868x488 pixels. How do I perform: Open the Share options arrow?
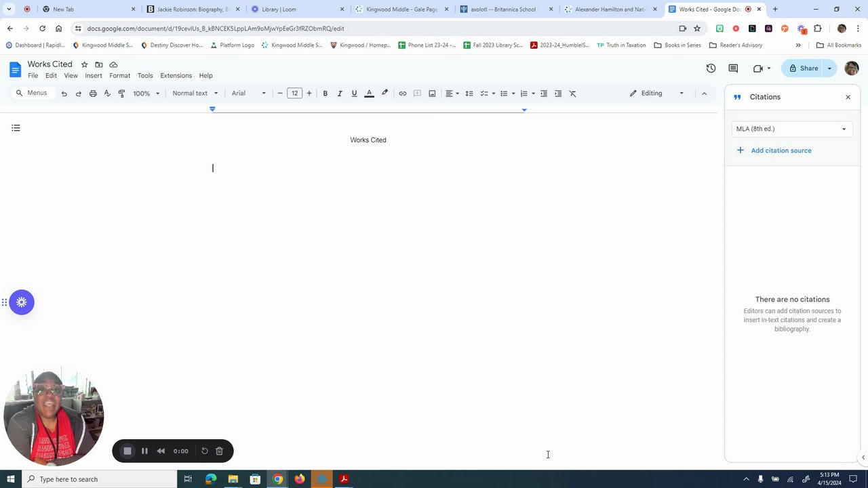coord(829,68)
